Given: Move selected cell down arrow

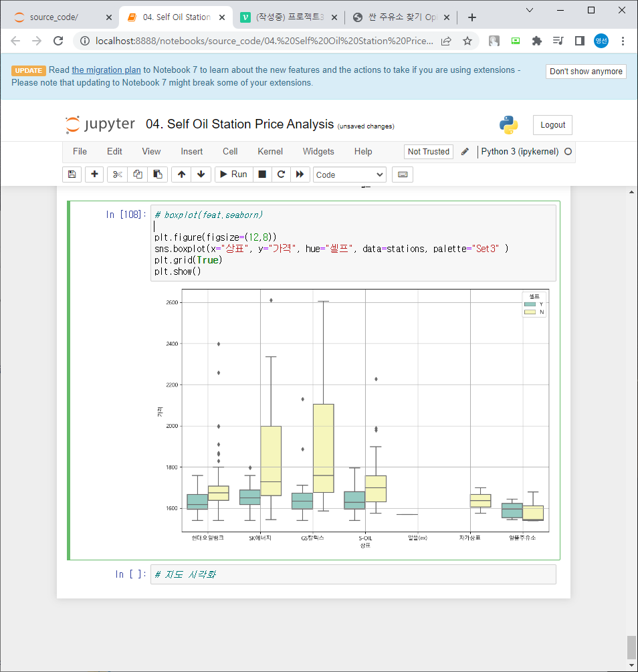Looking at the screenshot, I should 201,175.
